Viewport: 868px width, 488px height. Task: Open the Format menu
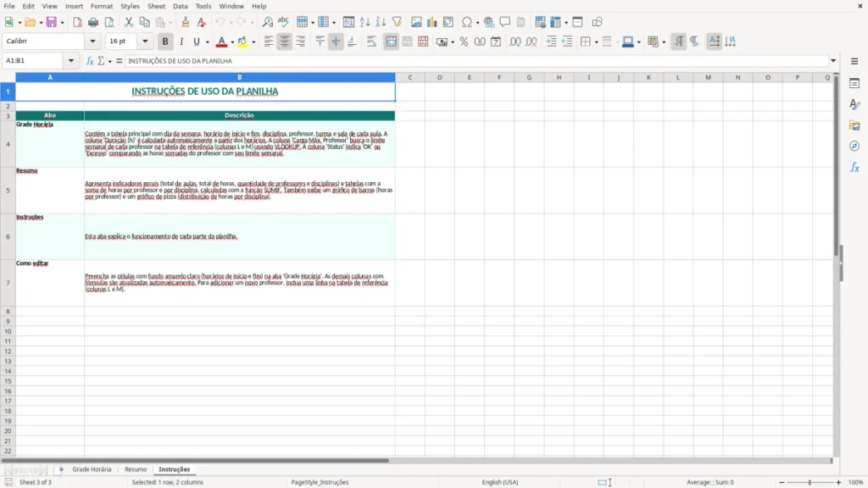tap(102, 6)
